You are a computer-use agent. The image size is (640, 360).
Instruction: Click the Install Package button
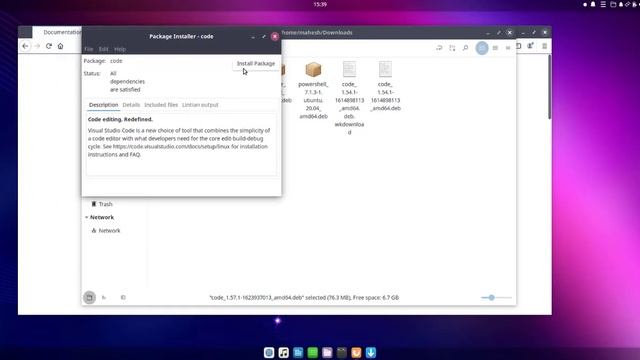[x=256, y=64]
